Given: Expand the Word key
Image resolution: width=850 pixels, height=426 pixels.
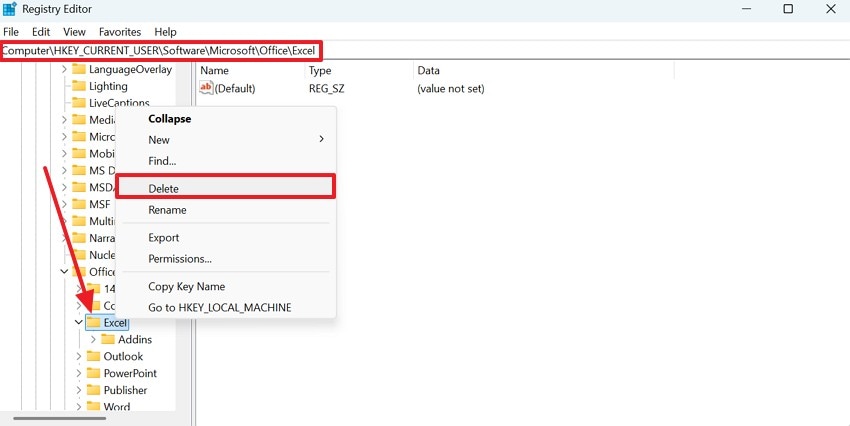Looking at the screenshot, I should [79, 406].
